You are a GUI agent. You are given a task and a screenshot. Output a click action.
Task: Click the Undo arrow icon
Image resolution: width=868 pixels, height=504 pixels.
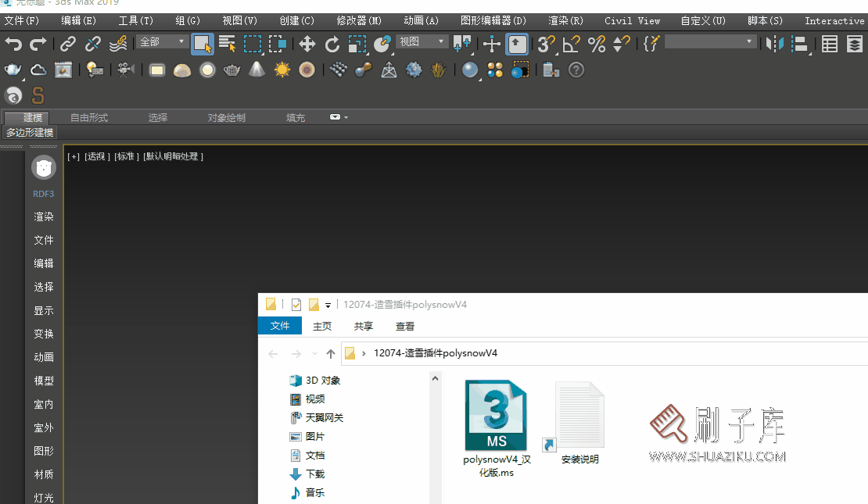14,45
